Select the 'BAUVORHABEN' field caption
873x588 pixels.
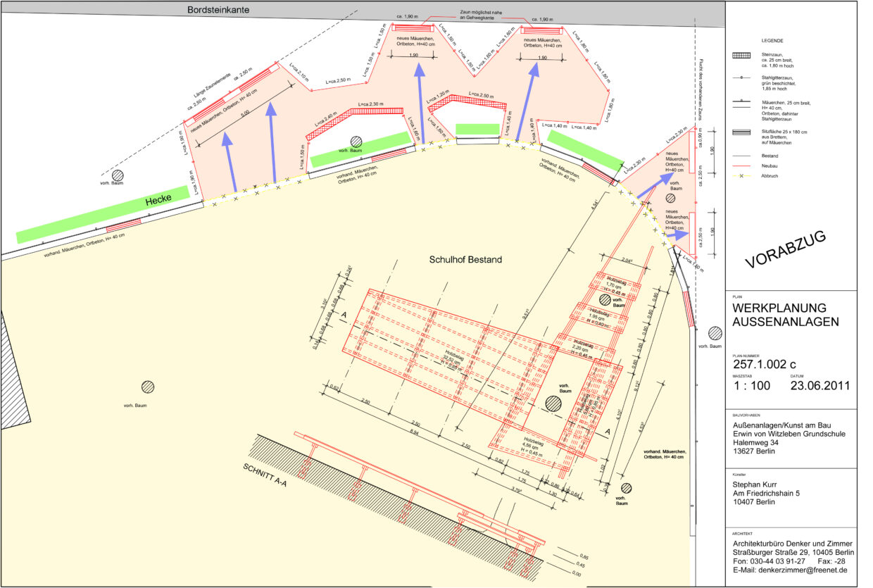click(745, 416)
